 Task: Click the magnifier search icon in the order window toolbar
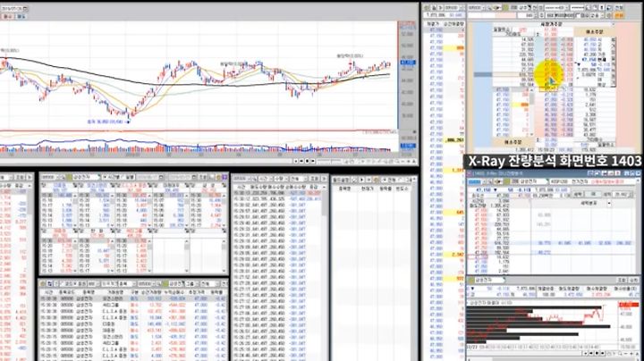click(x=488, y=8)
